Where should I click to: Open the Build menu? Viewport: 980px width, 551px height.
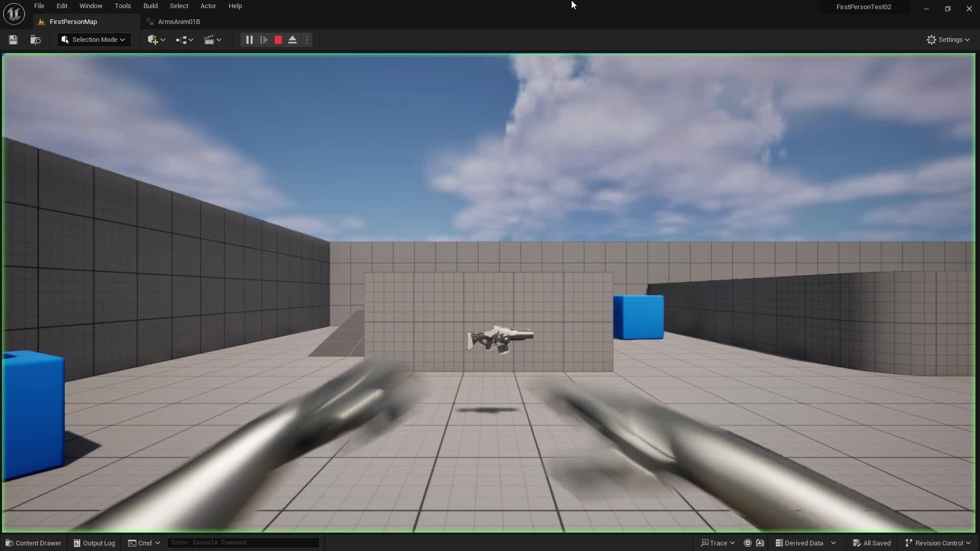click(150, 6)
